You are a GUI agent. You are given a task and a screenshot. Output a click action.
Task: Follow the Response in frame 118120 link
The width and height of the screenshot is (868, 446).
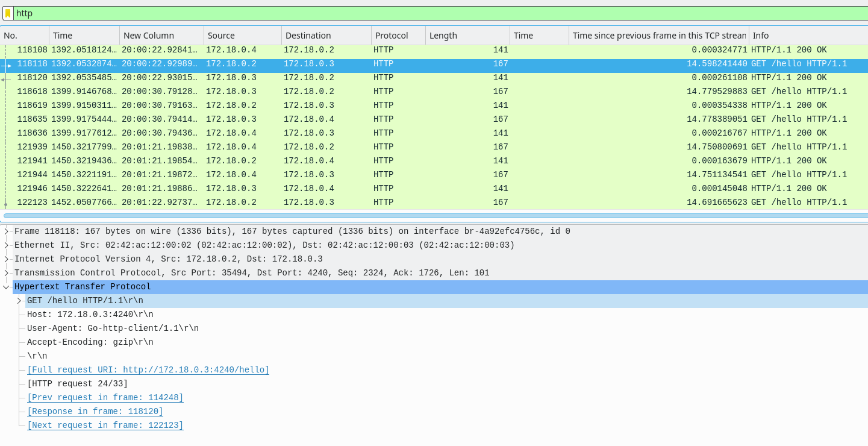(x=95, y=411)
